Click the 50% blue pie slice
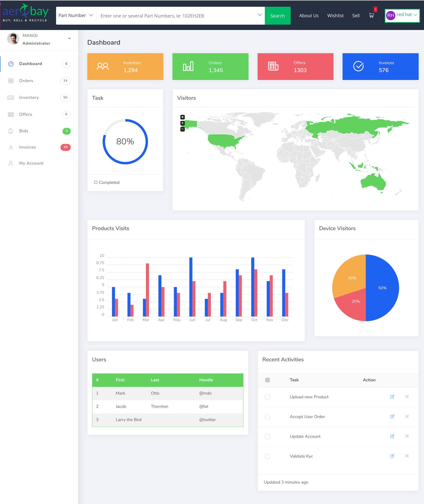Image resolution: width=424 pixels, height=504 pixels. [382, 288]
